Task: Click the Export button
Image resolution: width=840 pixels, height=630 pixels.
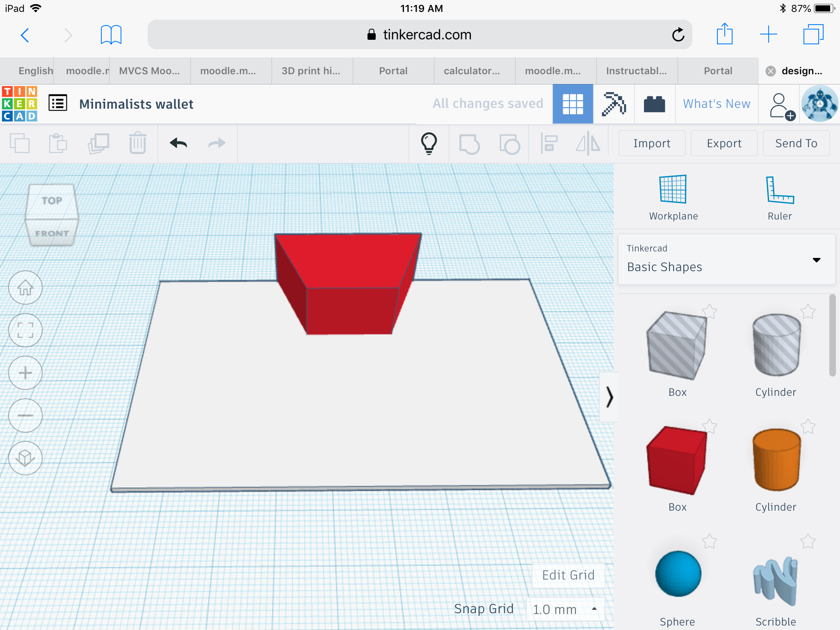Action: click(724, 143)
